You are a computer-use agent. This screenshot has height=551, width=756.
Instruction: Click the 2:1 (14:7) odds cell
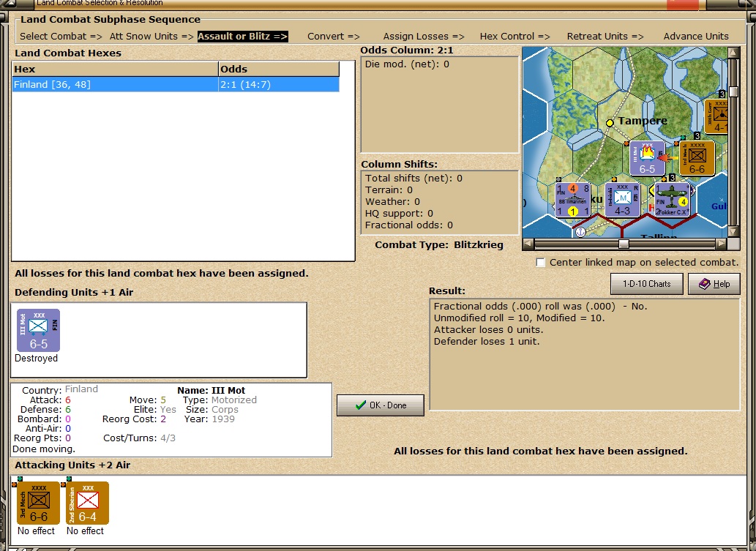279,84
